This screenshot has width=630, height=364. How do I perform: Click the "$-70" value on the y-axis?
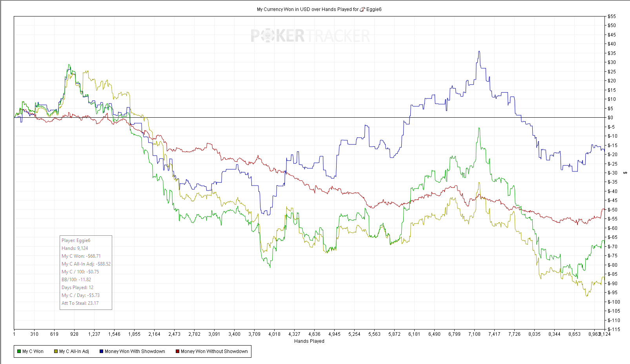[x=612, y=247]
